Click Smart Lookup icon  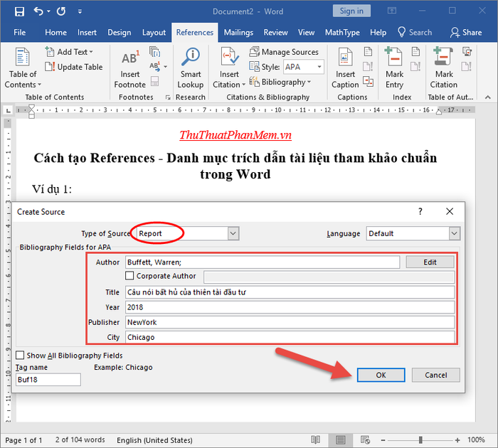[191, 57]
